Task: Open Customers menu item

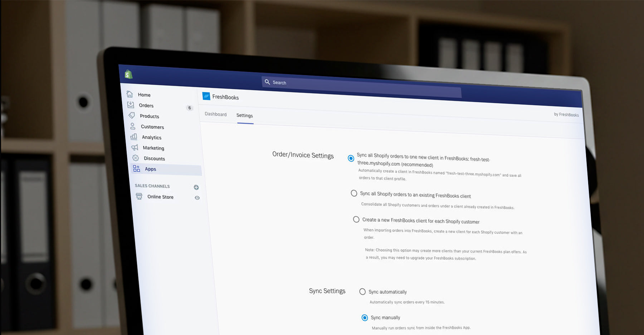Action: pos(152,127)
